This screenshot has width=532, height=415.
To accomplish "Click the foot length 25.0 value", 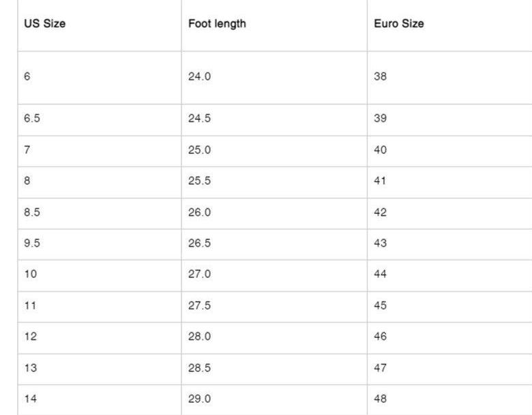I will click(199, 149).
